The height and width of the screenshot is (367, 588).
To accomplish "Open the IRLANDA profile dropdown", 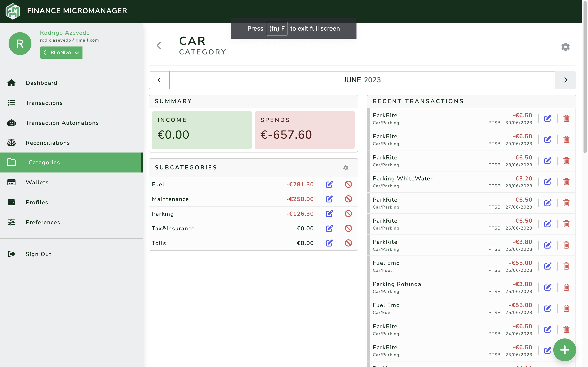I will [x=61, y=52].
